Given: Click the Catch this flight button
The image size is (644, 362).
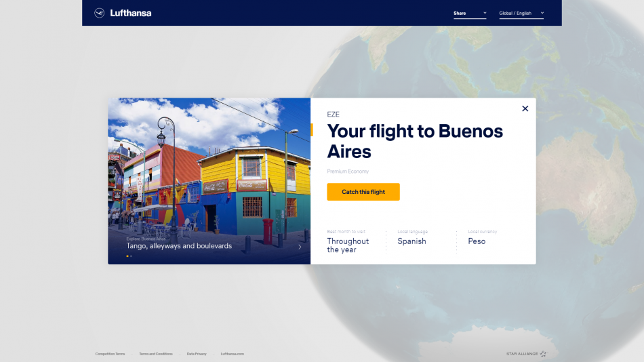Looking at the screenshot, I should point(363,192).
